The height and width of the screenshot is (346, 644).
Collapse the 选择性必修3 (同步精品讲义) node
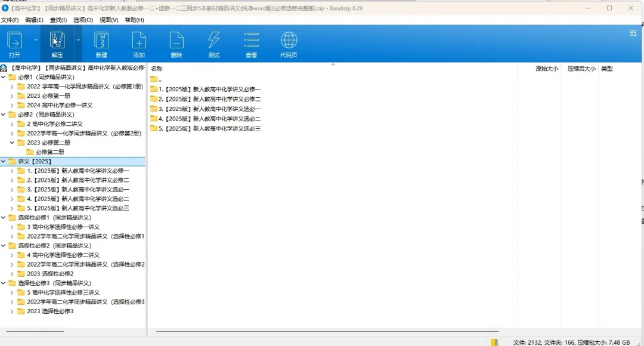[x=4, y=283]
